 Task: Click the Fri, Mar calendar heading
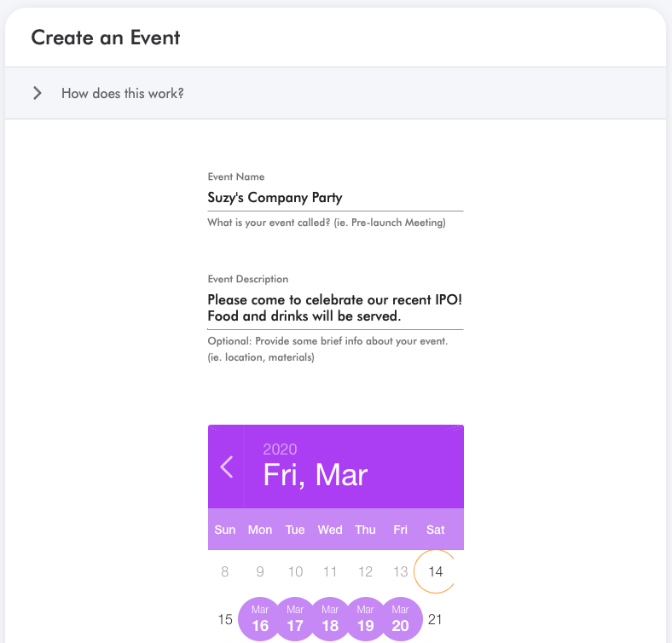pyautogui.click(x=316, y=475)
